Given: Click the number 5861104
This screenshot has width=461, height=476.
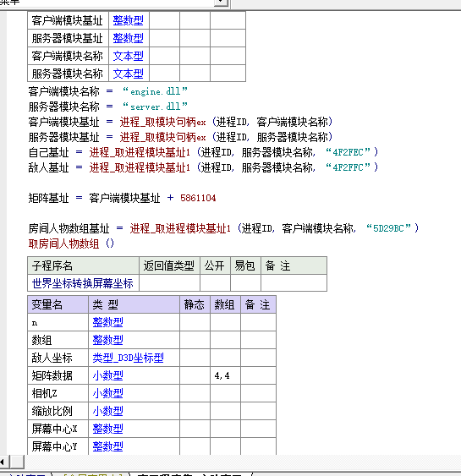Looking at the screenshot, I should [198, 198].
